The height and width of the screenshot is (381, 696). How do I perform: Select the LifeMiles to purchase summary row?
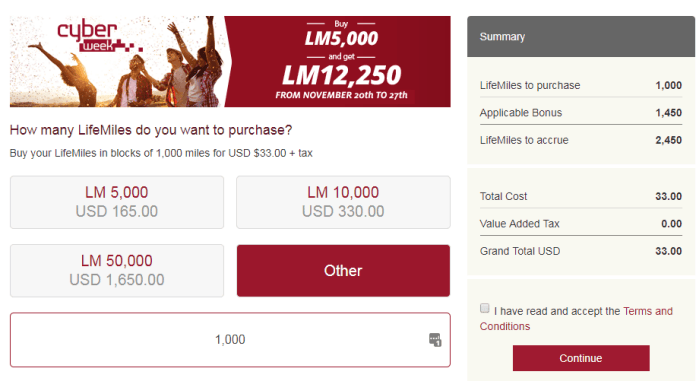[581, 85]
